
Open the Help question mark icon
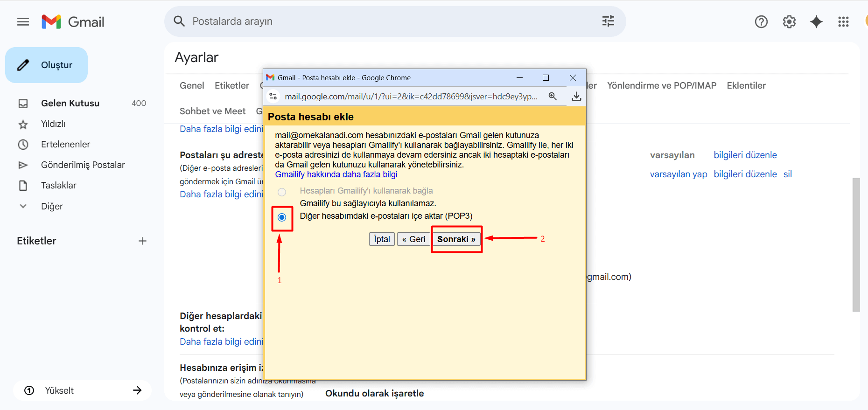[x=761, y=21]
